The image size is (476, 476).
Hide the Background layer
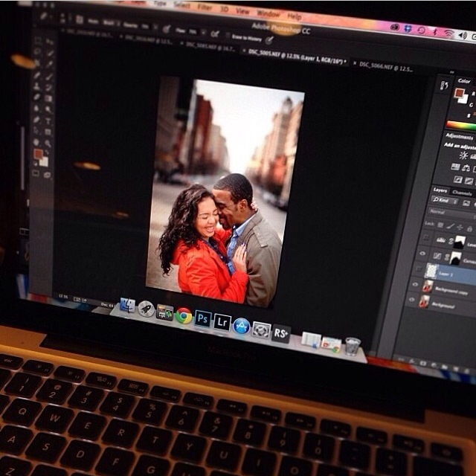click(x=411, y=300)
